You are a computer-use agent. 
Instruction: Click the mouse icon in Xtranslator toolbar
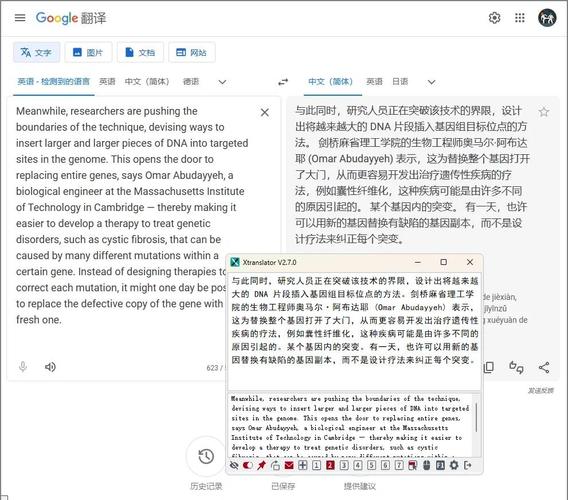click(426, 466)
